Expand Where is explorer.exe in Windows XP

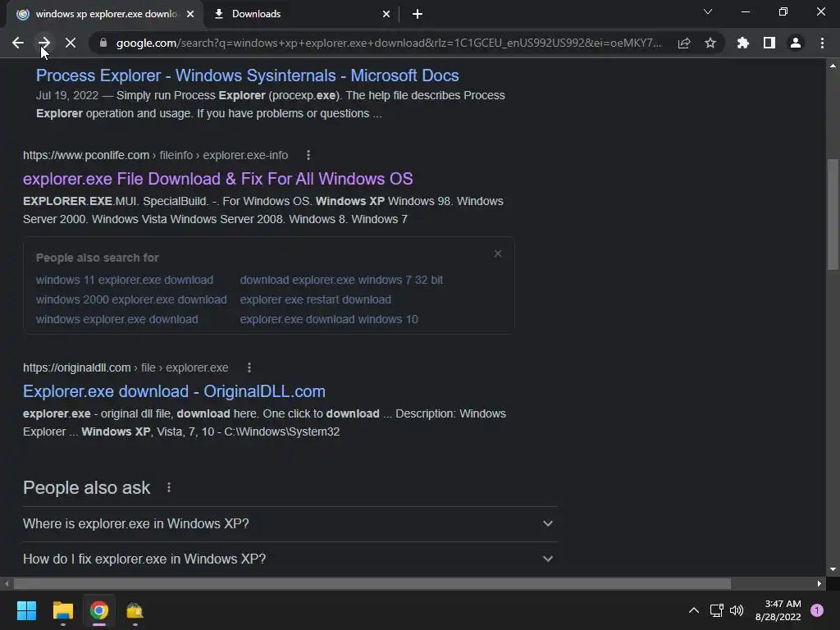[290, 523]
